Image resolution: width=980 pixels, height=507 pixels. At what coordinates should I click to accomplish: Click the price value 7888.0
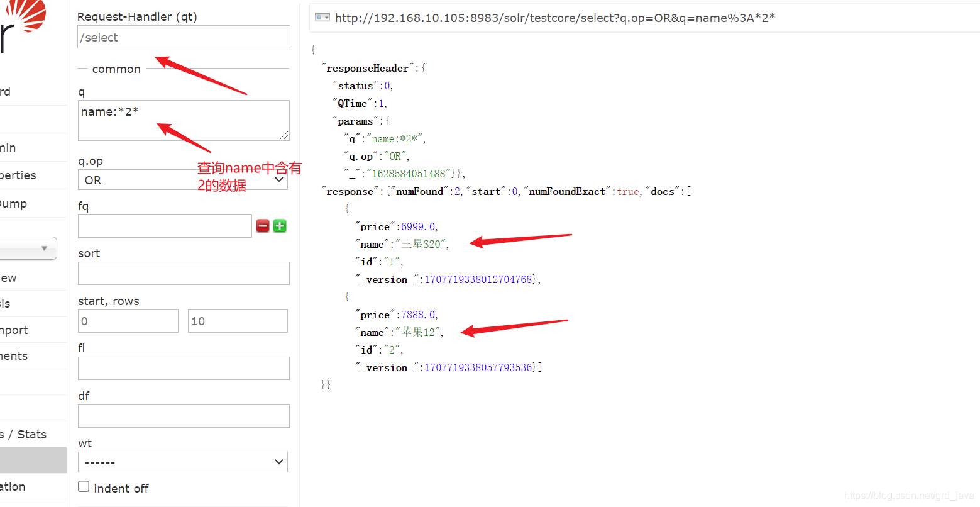point(418,315)
